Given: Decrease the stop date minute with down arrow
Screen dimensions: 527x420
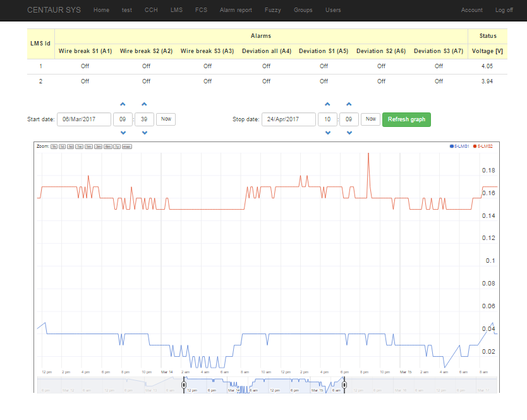Looking at the screenshot, I should click(x=349, y=133).
